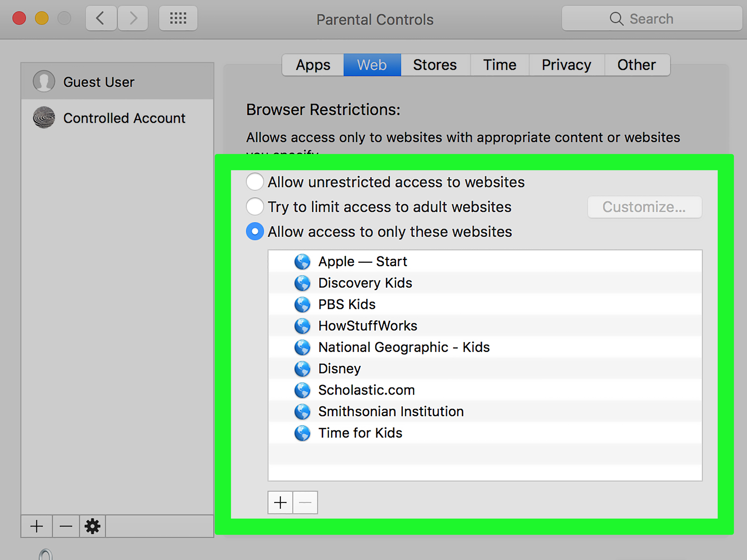Remove website with the minus button
The width and height of the screenshot is (747, 560).
[305, 503]
